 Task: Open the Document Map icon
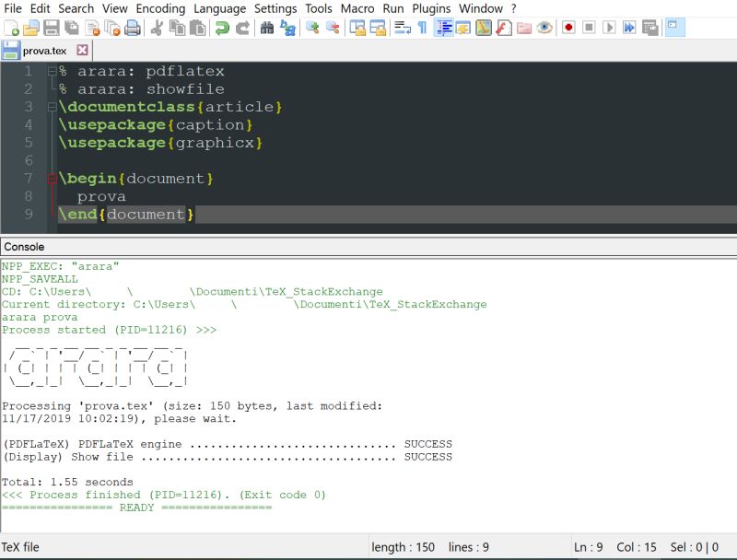[x=483, y=28]
